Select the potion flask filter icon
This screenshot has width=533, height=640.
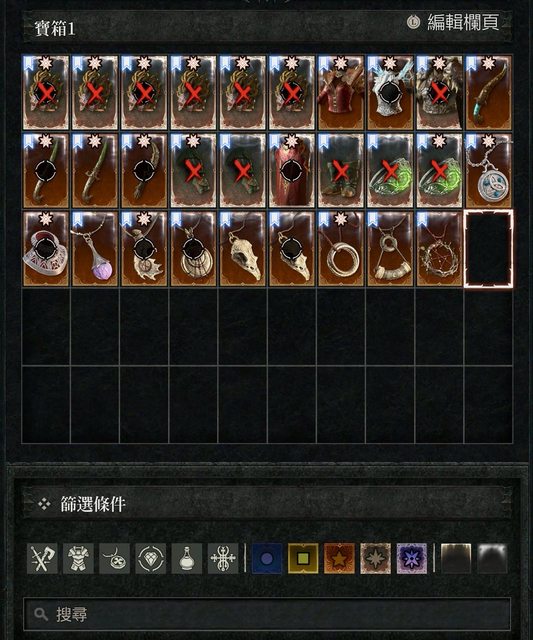point(187,558)
